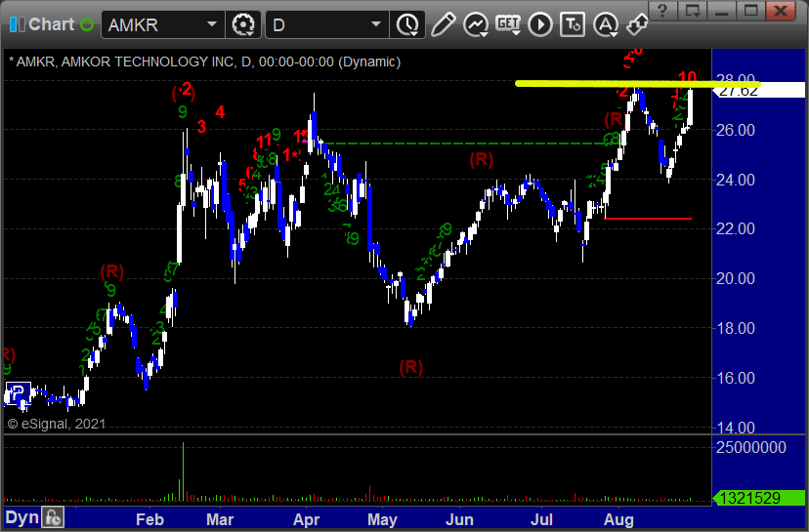Click the Feb label on time axis
809x532 pixels.
[149, 519]
